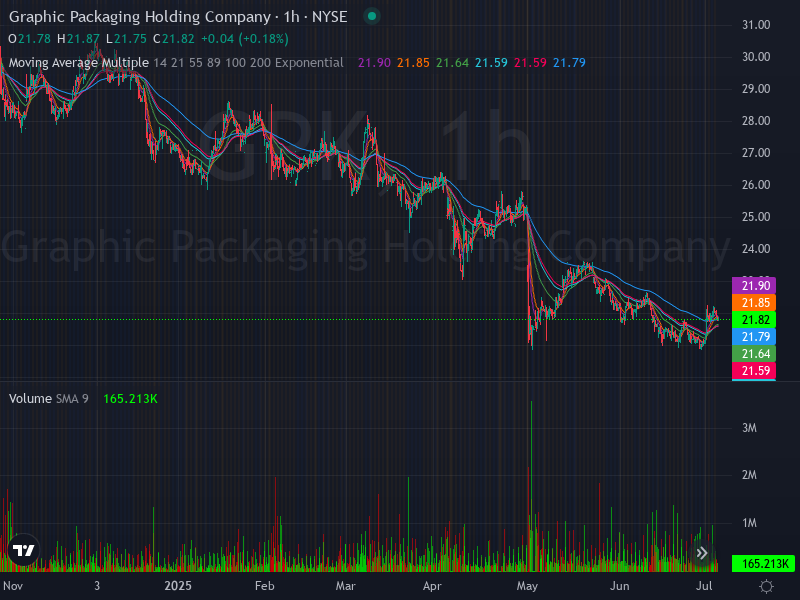Click the bright green 21.82 last price label
The width and height of the screenshot is (800, 600).
point(754,319)
